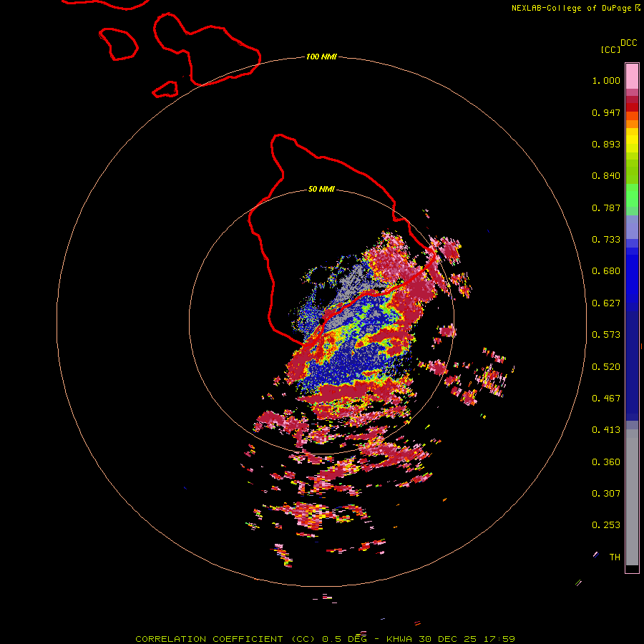
Task: Click the 0.893 legend value
Action: pyautogui.click(x=606, y=144)
